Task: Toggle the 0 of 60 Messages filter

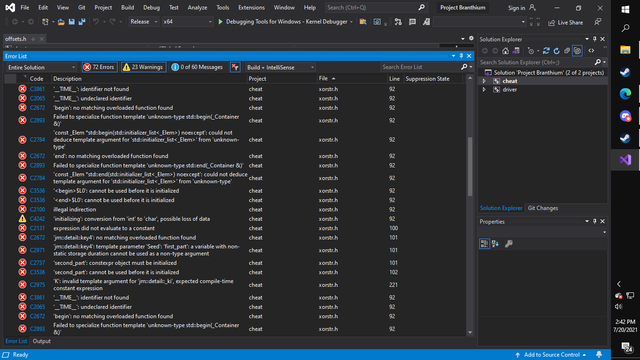Action: coord(198,67)
